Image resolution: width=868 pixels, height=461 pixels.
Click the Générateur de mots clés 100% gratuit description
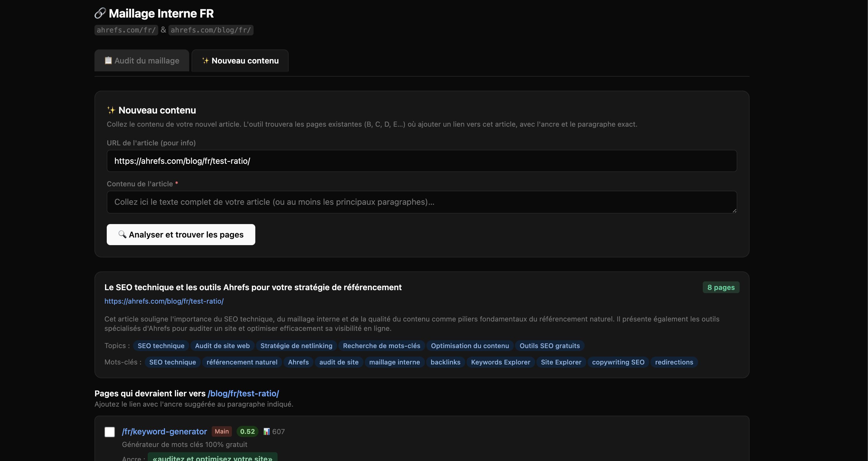tap(185, 445)
